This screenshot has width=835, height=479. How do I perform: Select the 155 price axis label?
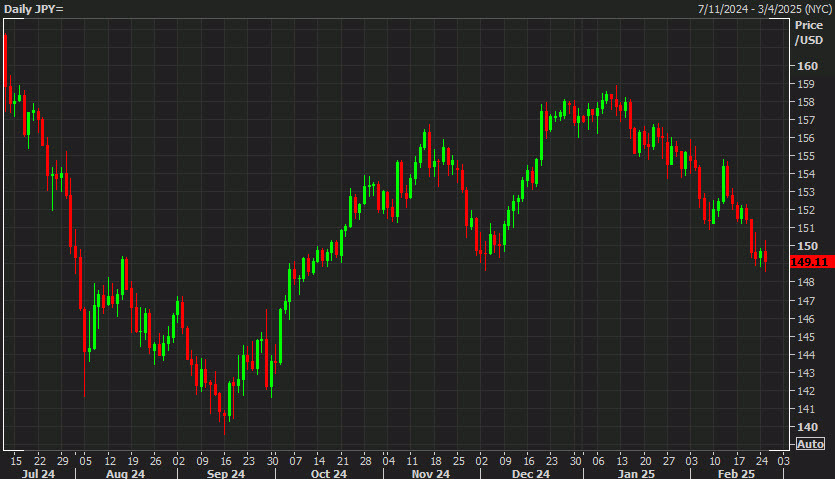pos(806,156)
